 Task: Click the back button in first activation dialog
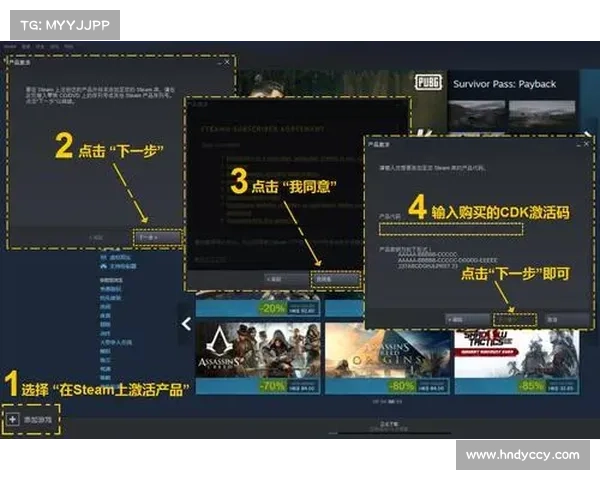tap(96, 238)
